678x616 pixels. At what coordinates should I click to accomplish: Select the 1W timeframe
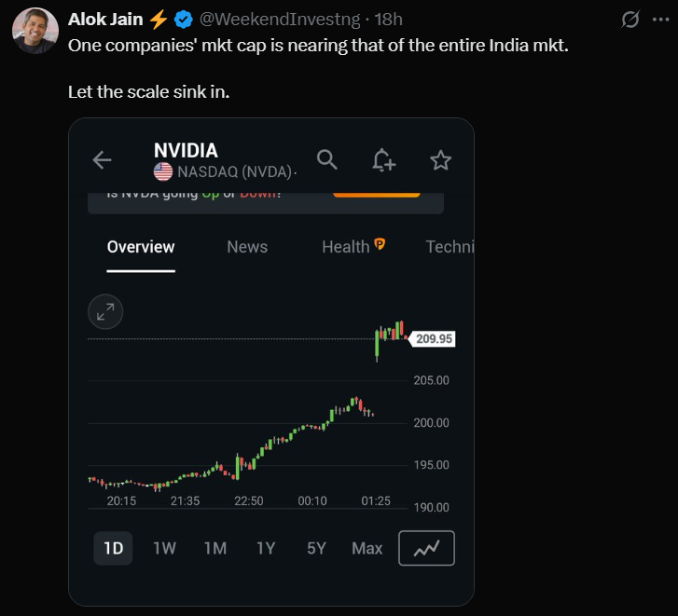pyautogui.click(x=164, y=548)
